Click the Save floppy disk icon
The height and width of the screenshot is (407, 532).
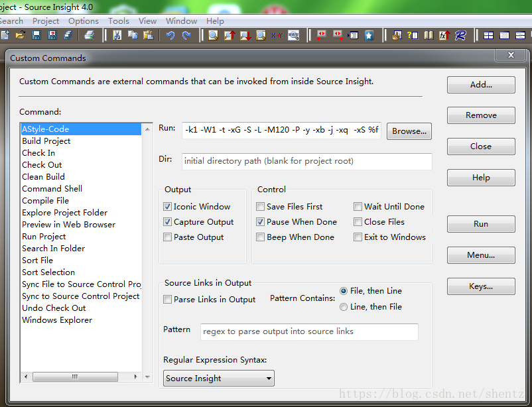pos(36,35)
